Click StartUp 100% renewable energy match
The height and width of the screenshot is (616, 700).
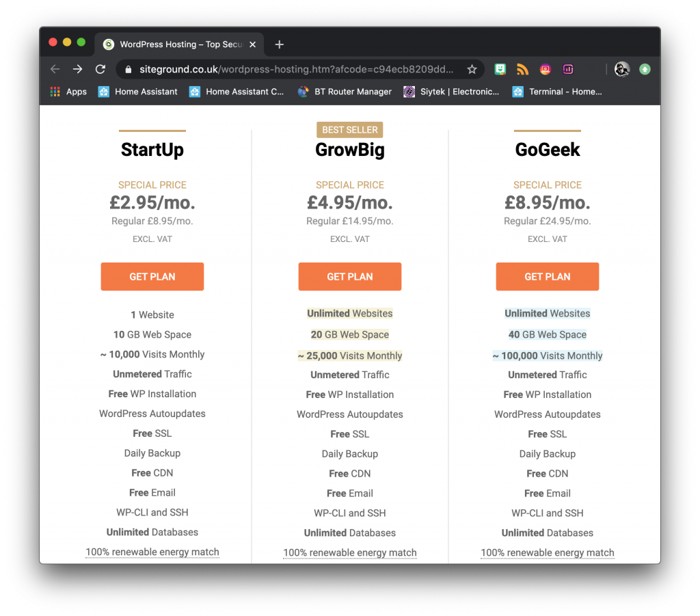pyautogui.click(x=152, y=552)
